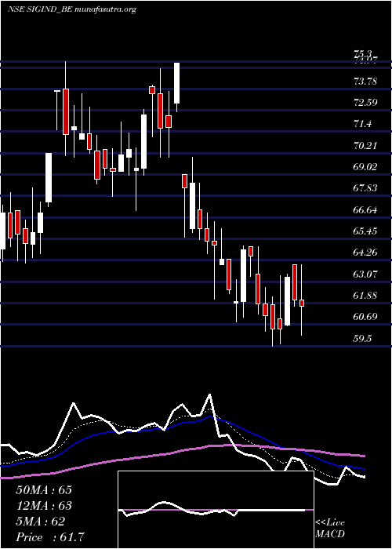Screen dimensions: 392x549
Task: Click the 60.69 price axis label
Action: click(x=365, y=317)
